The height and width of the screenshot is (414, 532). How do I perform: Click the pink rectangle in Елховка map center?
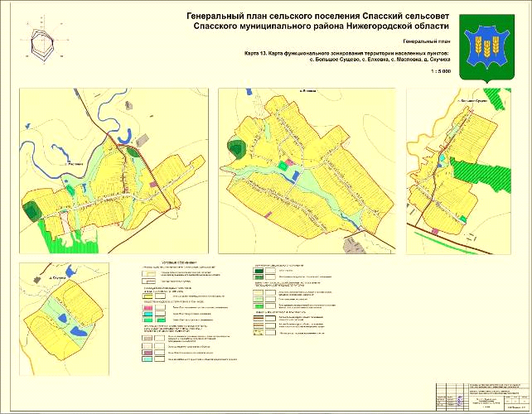pos(289,162)
